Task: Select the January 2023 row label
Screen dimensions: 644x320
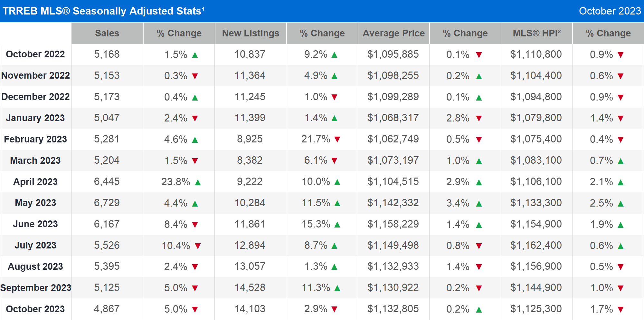Action: tap(35, 118)
